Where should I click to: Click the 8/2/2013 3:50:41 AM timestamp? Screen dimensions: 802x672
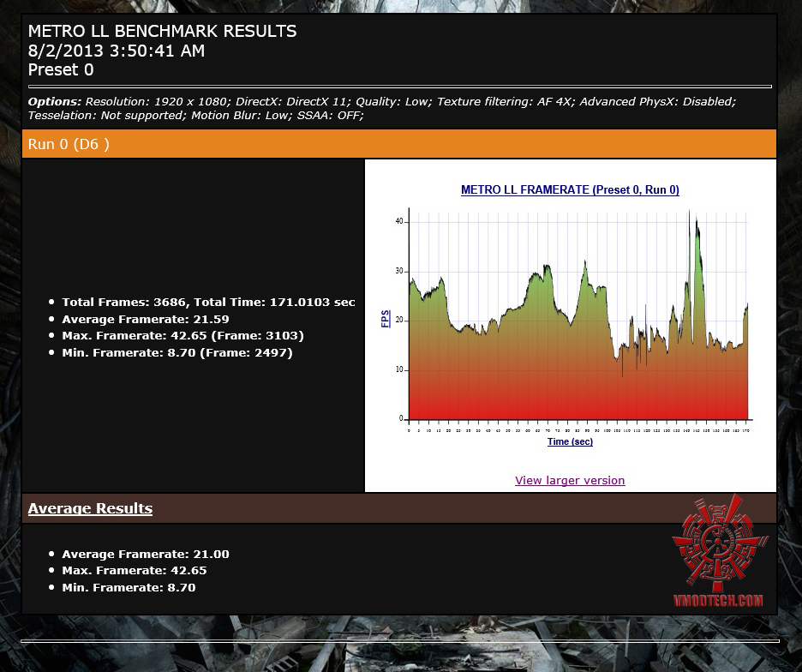[117, 51]
